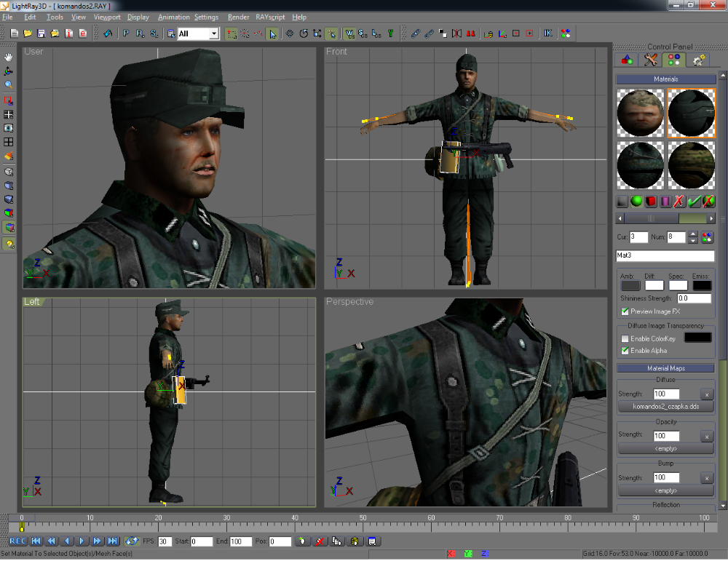Select the Rotate tool icon
This screenshot has width=728, height=561.
pos(304,33)
